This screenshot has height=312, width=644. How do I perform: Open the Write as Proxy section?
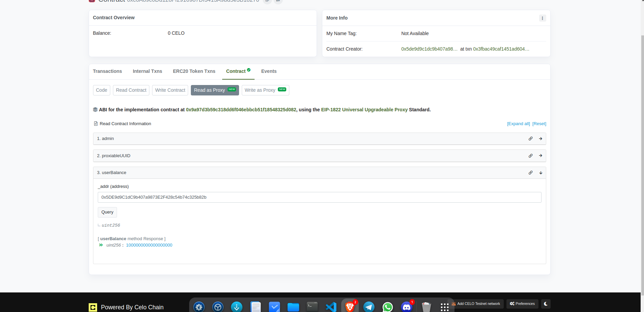(x=265, y=90)
